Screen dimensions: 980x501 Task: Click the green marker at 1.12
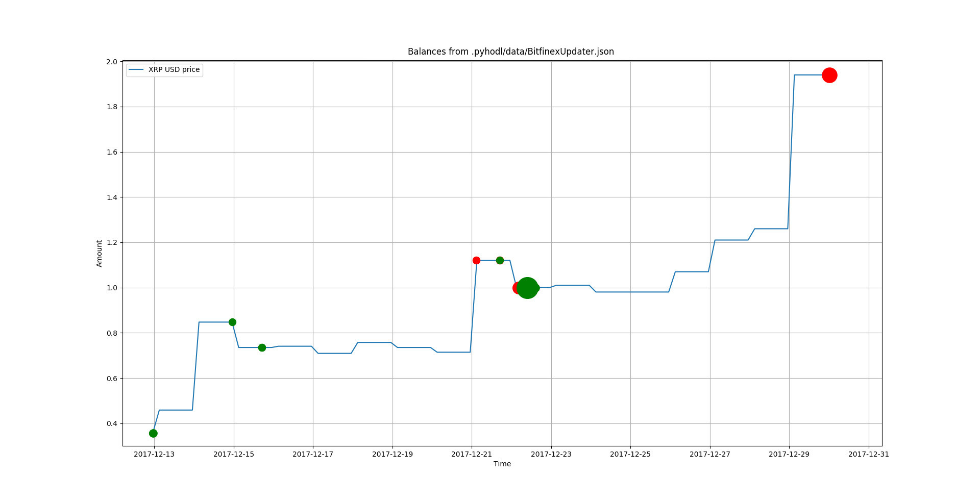point(500,260)
